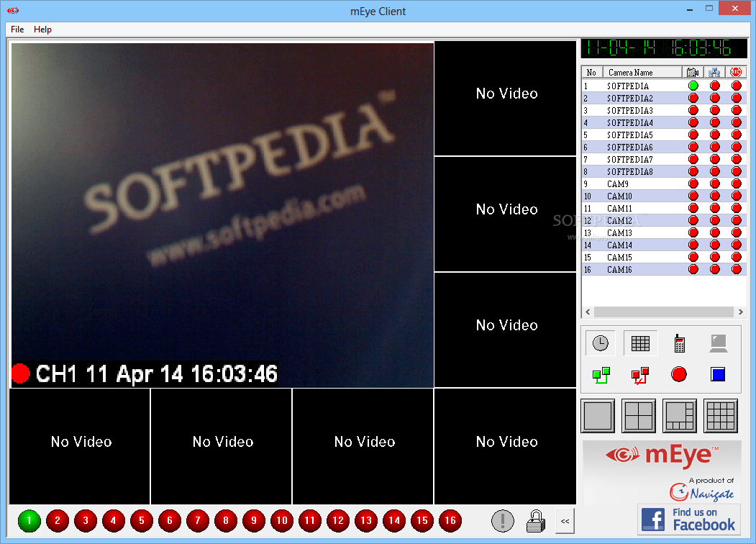Click SOFTPEDIA green camera status indicator

(x=693, y=86)
